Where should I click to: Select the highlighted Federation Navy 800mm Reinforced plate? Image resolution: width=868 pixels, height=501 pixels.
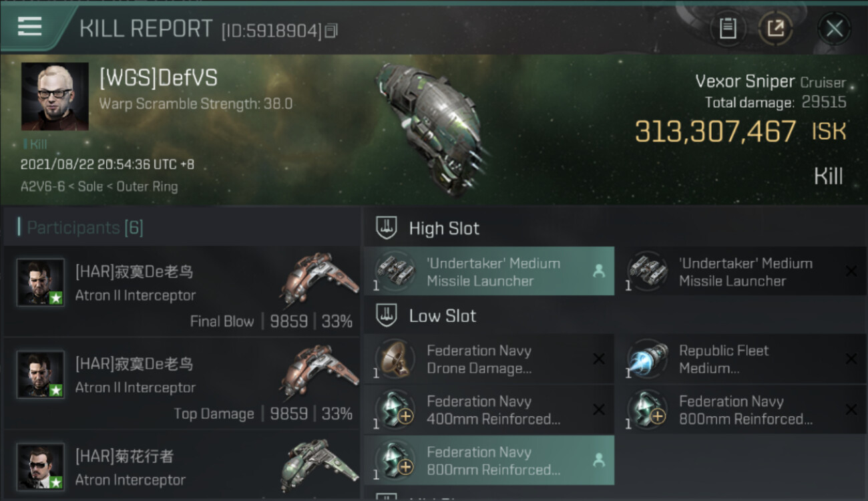[489, 460]
